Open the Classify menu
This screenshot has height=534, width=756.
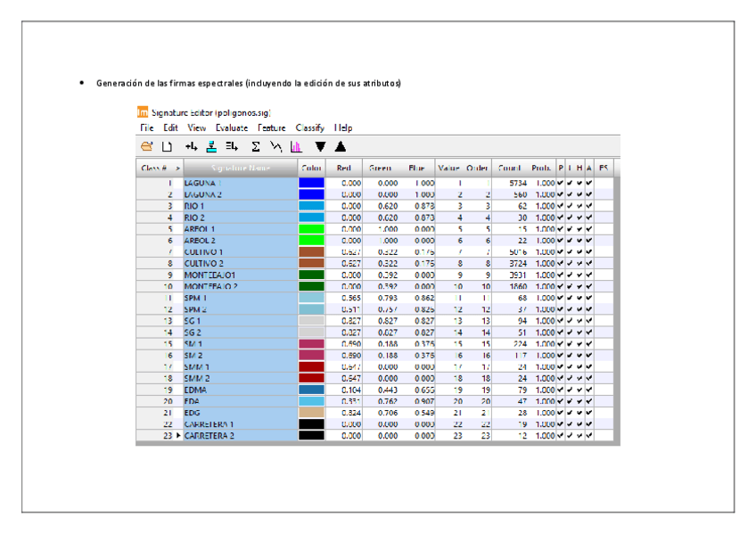(310, 128)
